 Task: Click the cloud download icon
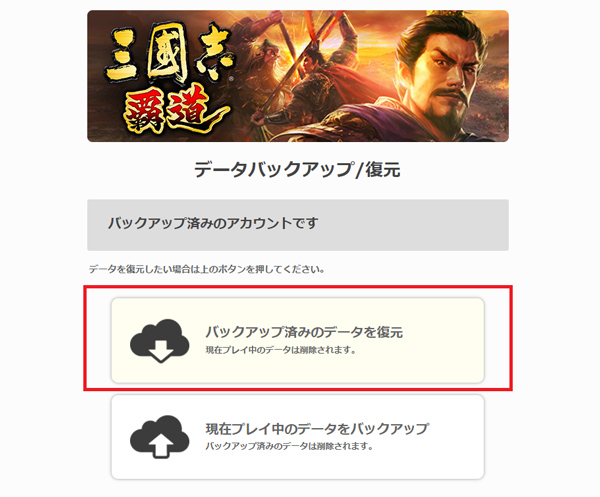click(x=160, y=340)
